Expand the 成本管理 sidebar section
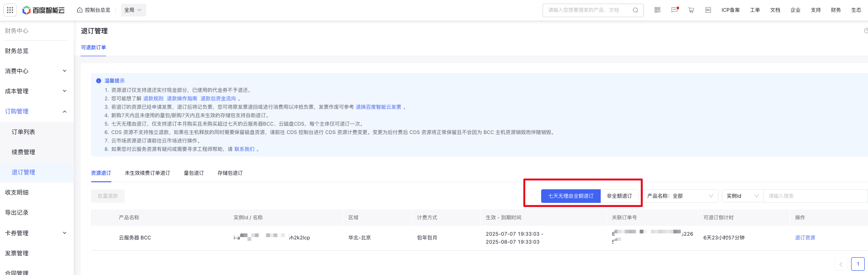The image size is (868, 275). [37, 91]
